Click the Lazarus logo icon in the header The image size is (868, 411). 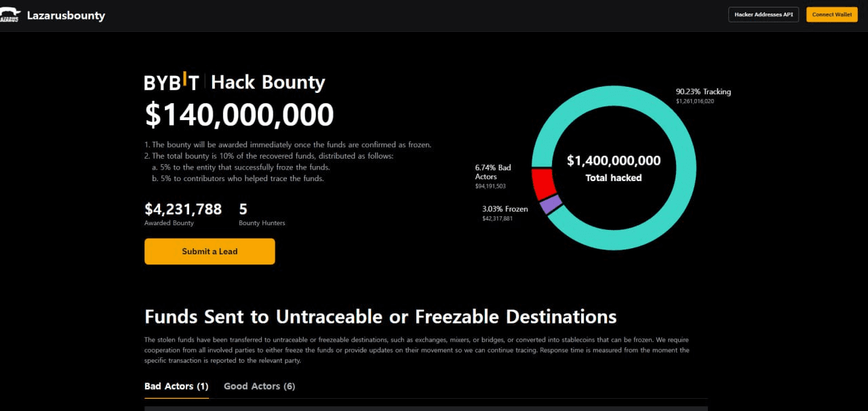tap(11, 15)
